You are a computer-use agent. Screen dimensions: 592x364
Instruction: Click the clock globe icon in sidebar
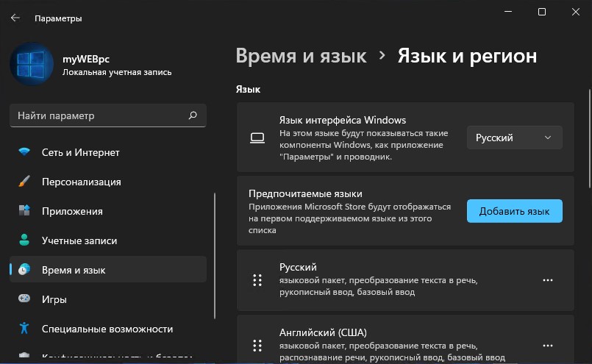click(24, 269)
